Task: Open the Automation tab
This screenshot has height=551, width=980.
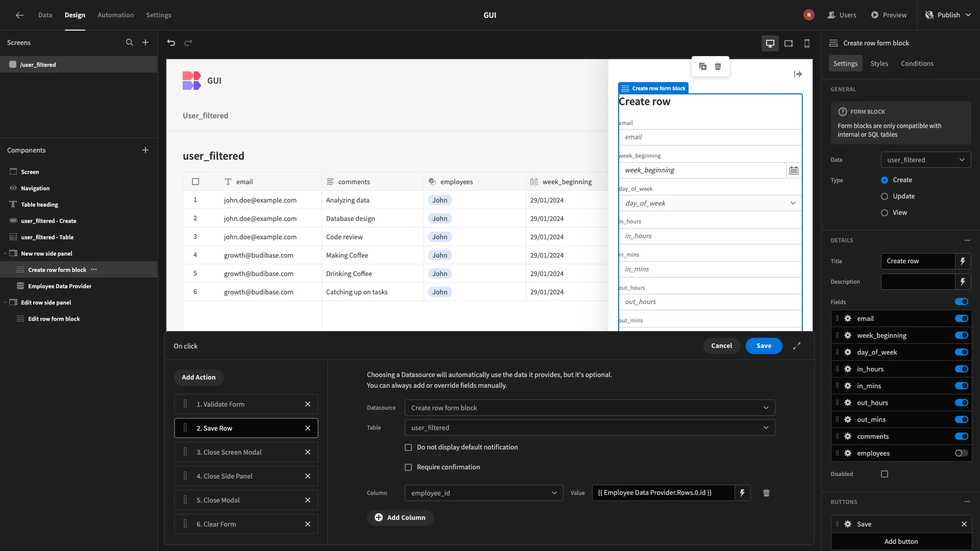Action: point(115,15)
